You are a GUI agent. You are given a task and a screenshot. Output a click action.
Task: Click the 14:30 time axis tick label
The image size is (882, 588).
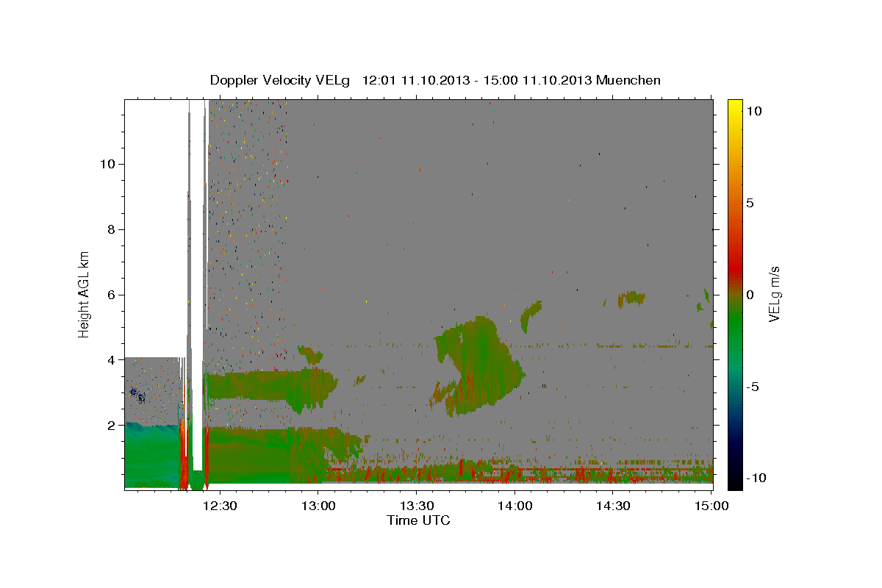(x=613, y=506)
